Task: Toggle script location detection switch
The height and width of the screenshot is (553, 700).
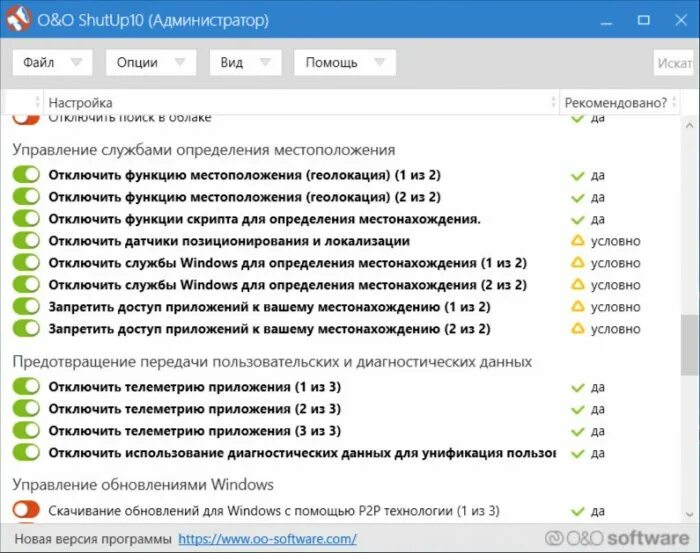Action: pyautogui.click(x=26, y=219)
